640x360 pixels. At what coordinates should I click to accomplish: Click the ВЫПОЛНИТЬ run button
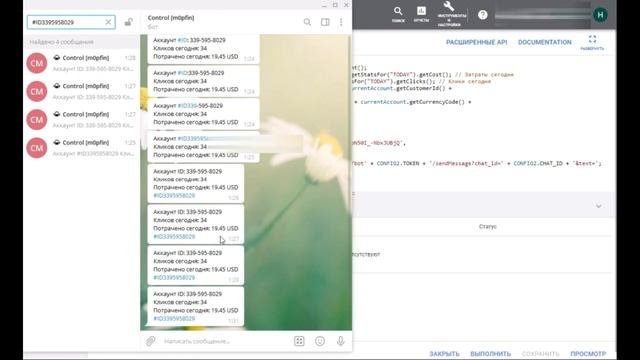(x=491, y=353)
